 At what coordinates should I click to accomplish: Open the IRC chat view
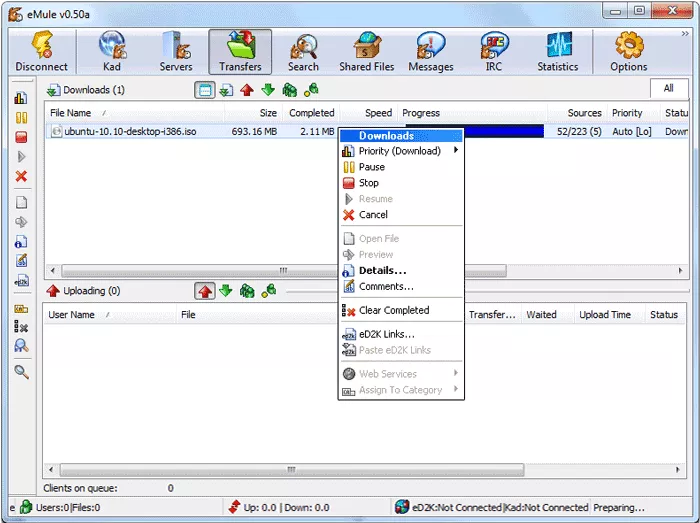tap(493, 51)
